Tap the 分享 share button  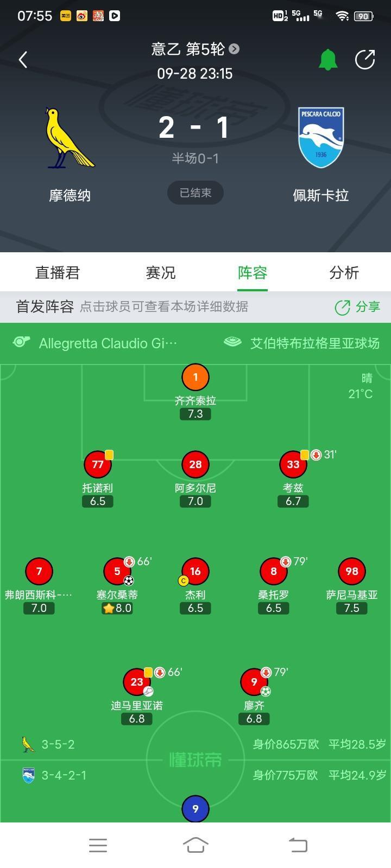tap(357, 307)
